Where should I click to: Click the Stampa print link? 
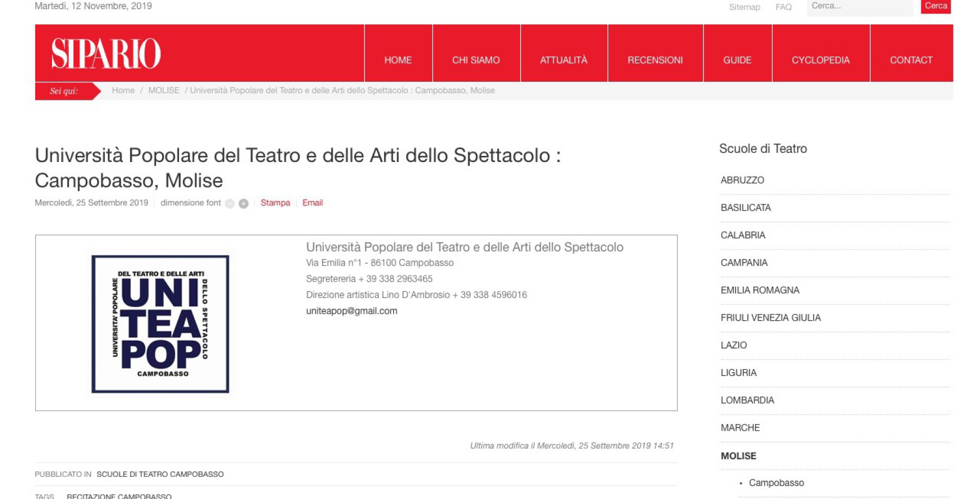pos(275,203)
